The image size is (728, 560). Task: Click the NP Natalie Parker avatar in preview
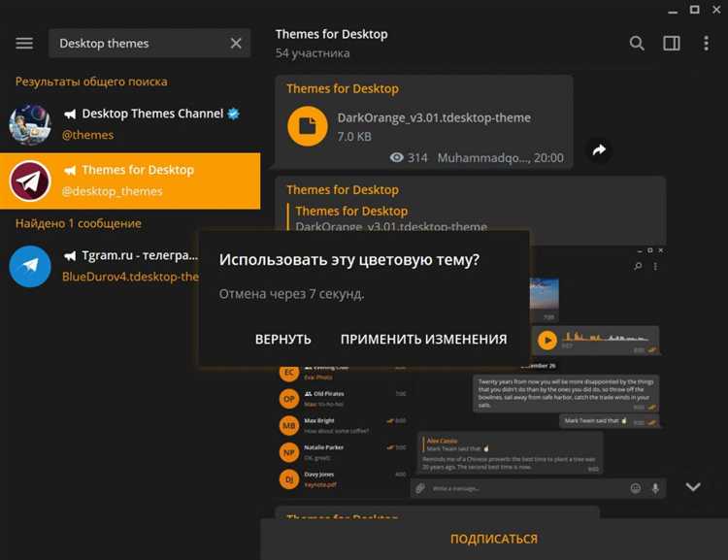289,452
